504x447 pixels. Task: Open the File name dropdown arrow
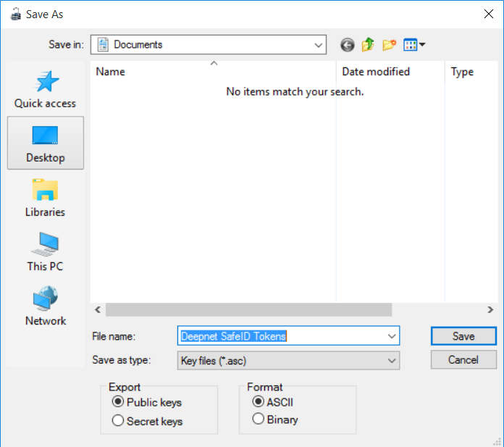(392, 336)
